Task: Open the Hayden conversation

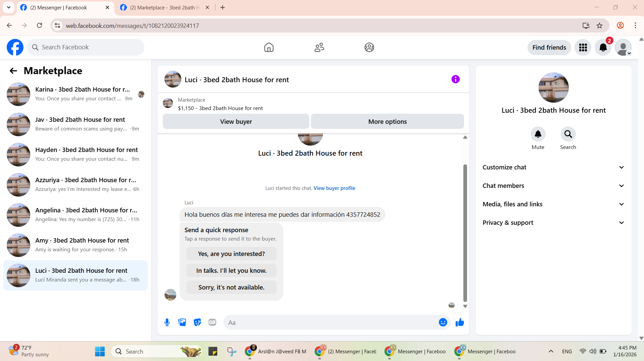Action: [x=76, y=155]
